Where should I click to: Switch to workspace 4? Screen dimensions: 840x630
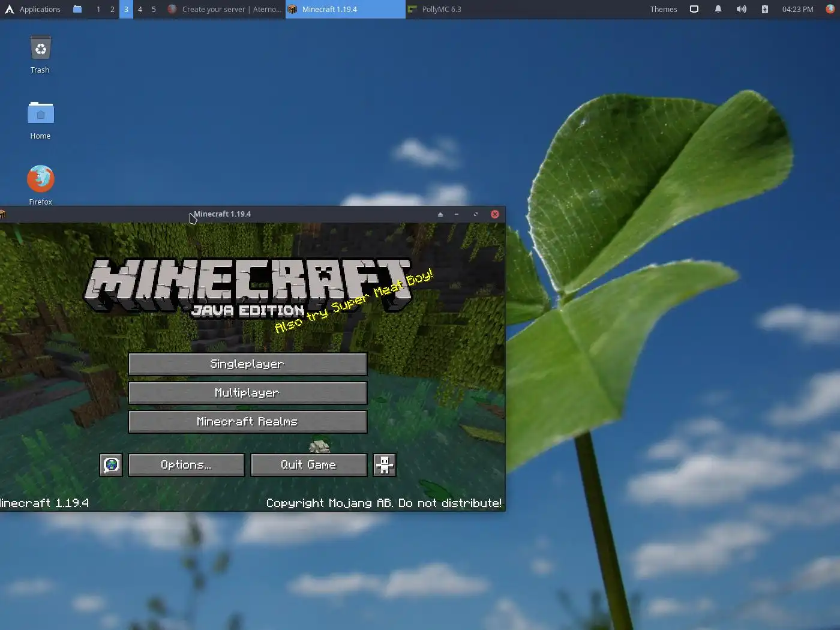tap(140, 9)
